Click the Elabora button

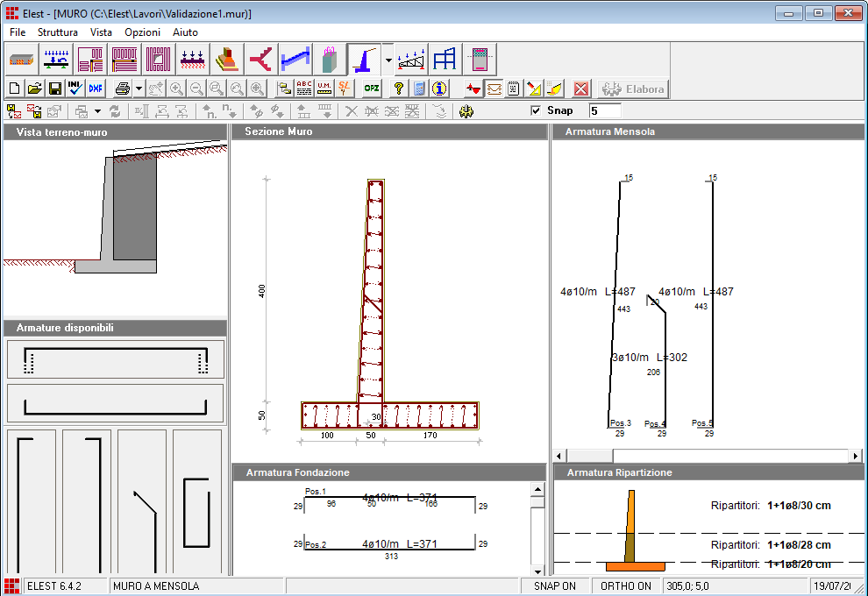(x=633, y=89)
